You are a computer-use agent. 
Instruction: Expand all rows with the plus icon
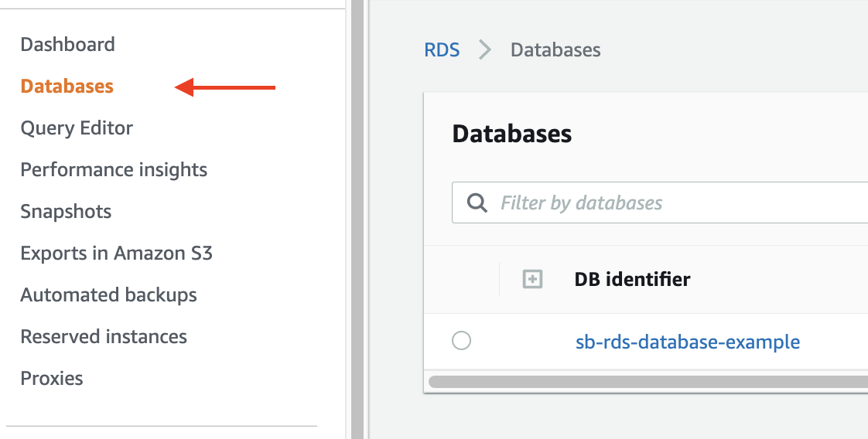[532, 280]
